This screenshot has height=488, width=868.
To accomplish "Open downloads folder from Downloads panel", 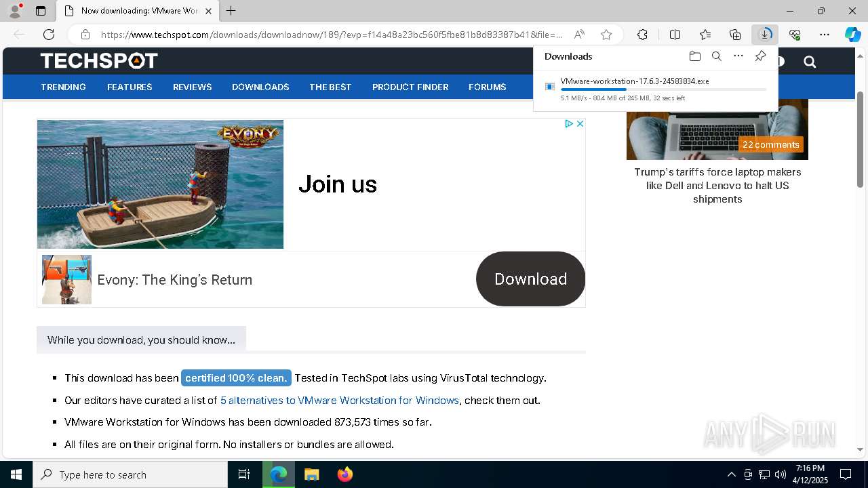I will (x=694, y=56).
